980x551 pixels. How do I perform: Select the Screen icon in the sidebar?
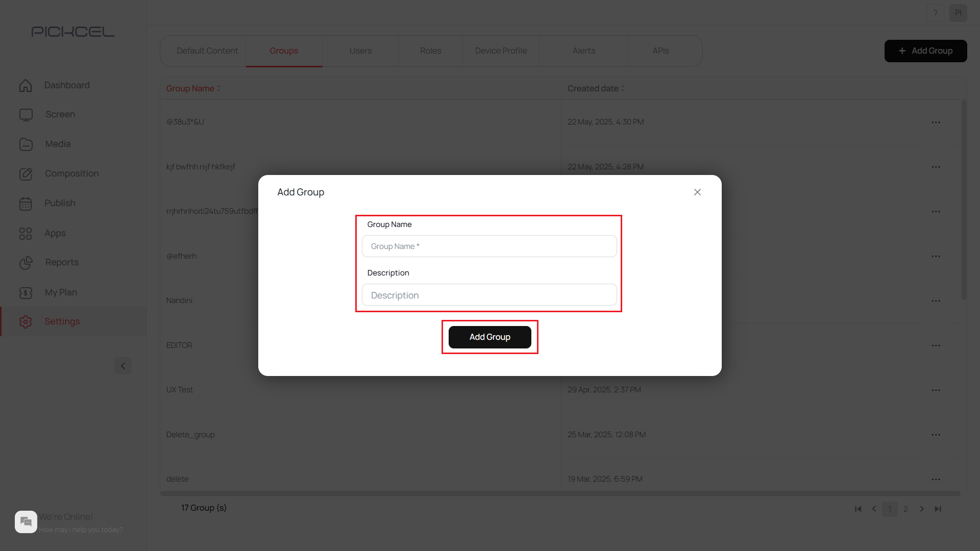coord(26,114)
